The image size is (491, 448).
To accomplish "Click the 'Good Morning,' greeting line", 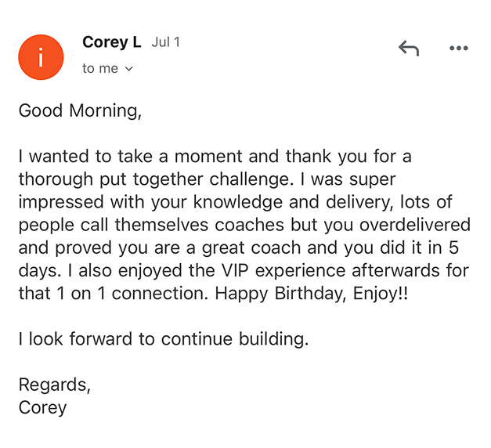I will [80, 110].
